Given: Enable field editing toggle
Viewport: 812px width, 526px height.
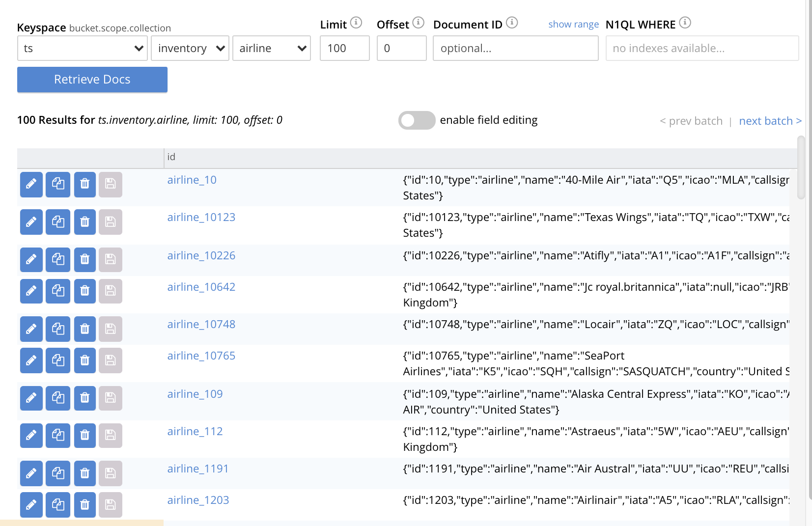Looking at the screenshot, I should click(x=417, y=120).
